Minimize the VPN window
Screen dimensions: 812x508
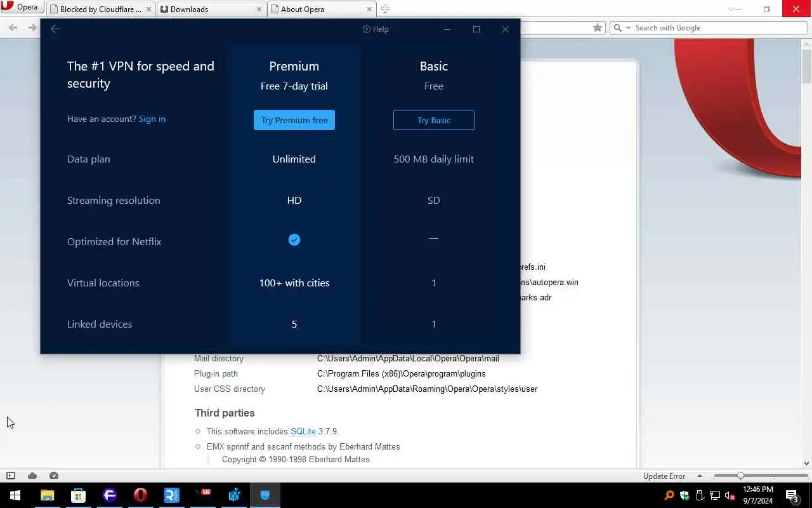click(x=447, y=29)
